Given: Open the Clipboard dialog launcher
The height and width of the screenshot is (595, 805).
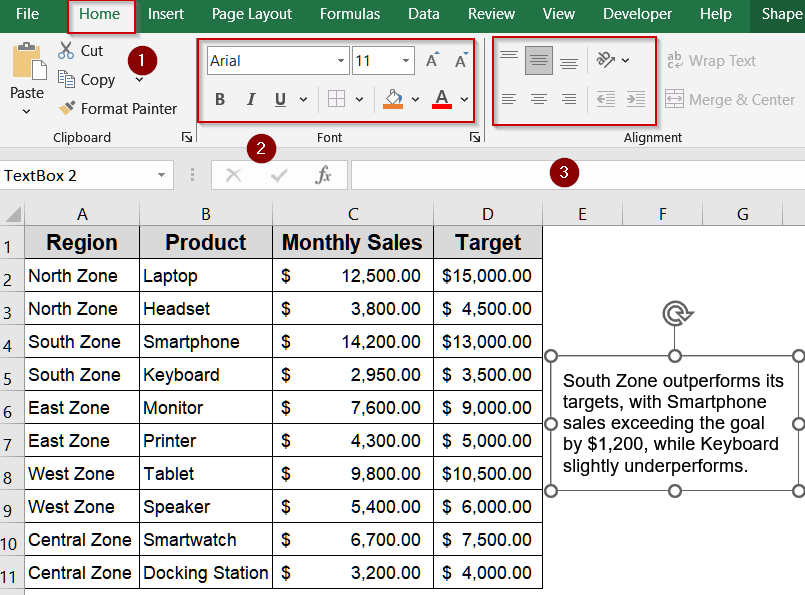Looking at the screenshot, I should [x=186, y=137].
